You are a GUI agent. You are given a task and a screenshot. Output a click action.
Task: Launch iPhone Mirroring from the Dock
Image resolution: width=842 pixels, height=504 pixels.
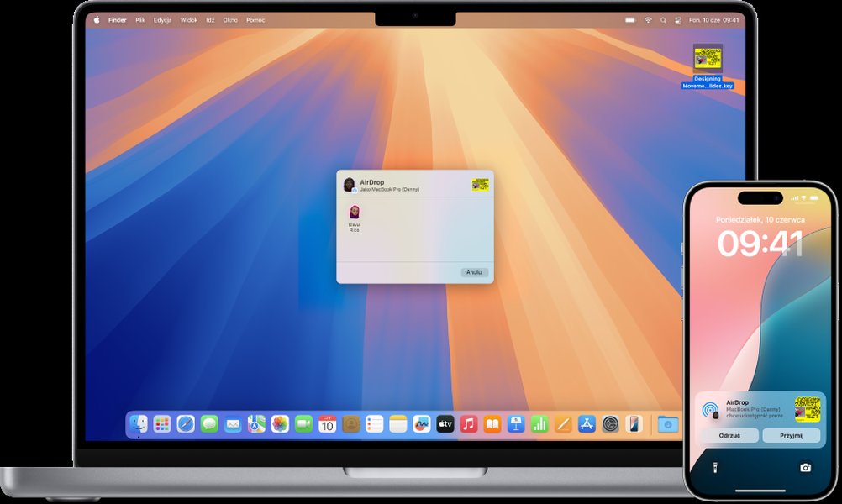point(634,424)
